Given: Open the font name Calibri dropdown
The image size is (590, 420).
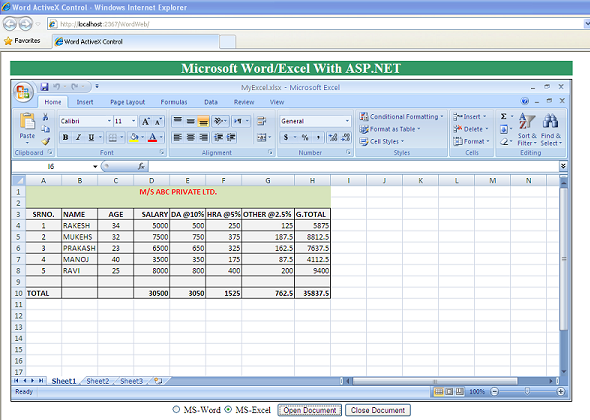Looking at the screenshot, I should point(109,121).
